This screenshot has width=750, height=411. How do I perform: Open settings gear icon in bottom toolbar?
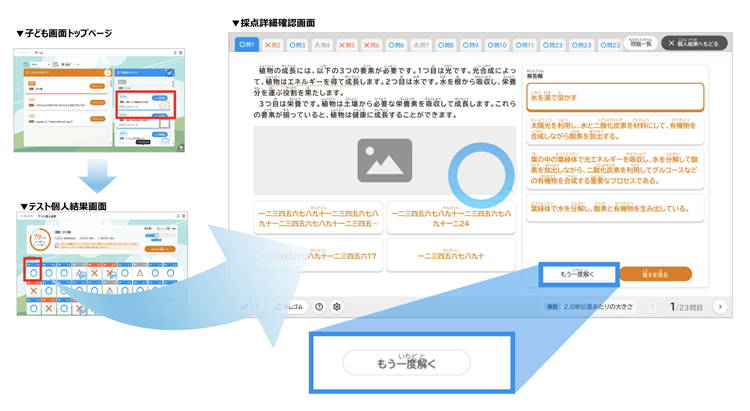337,307
